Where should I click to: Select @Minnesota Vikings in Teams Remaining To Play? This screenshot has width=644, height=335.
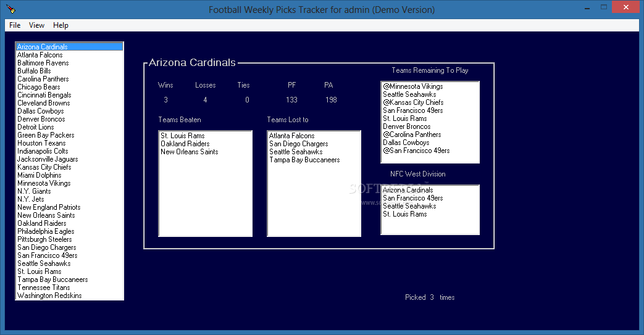click(430, 86)
